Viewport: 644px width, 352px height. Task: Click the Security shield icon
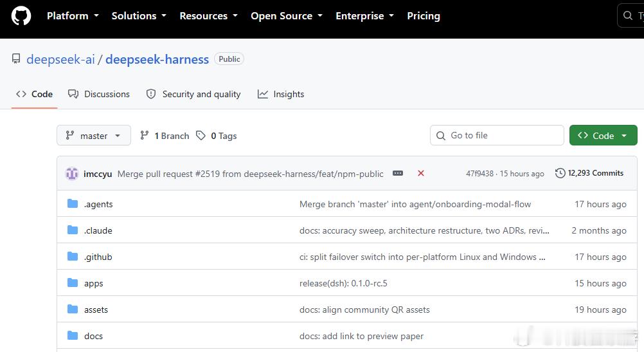point(151,94)
